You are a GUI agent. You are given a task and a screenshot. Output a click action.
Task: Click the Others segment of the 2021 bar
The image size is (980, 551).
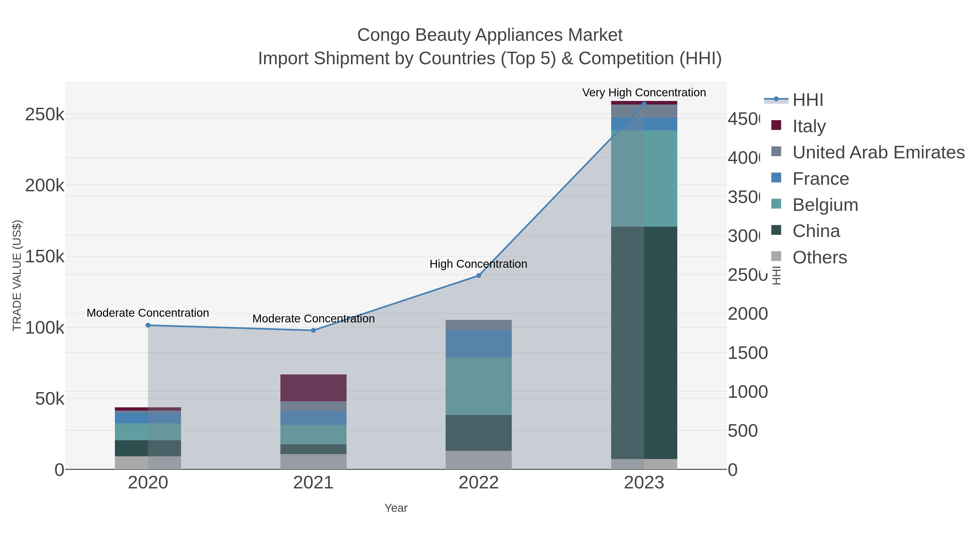[314, 462]
